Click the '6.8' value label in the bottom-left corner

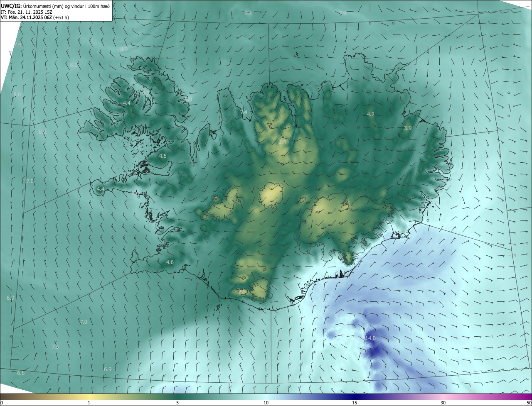21,373
